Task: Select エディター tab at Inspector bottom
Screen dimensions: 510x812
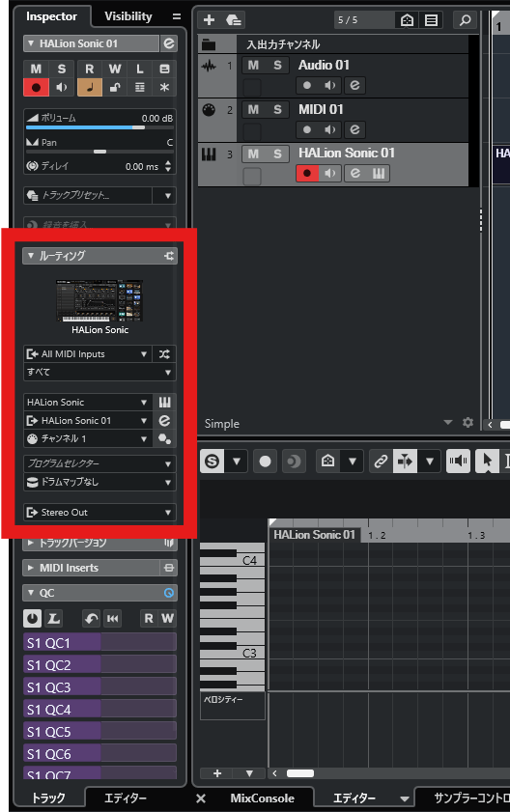Action: pyautogui.click(x=126, y=798)
